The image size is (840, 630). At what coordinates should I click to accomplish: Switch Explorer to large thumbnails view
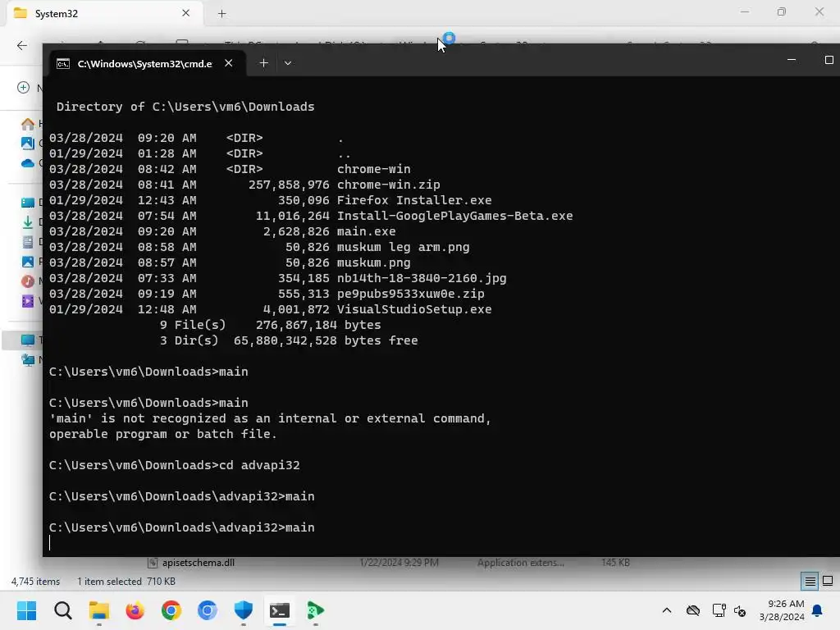coord(828,581)
